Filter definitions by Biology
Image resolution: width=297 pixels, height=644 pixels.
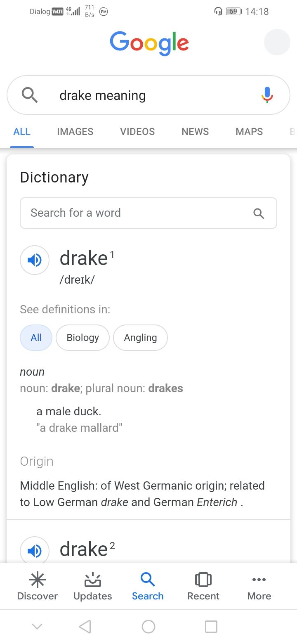coord(83,338)
